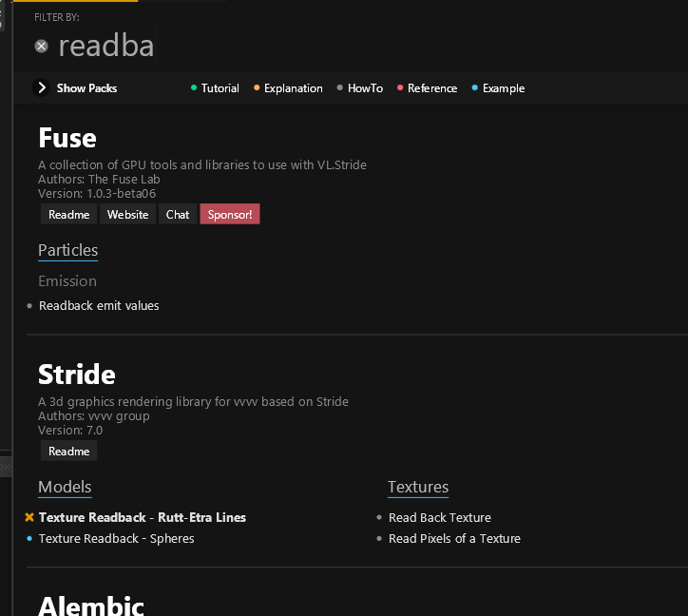Open Read Pixels of a Texture
The width and height of the screenshot is (688, 616).
pyautogui.click(x=454, y=539)
